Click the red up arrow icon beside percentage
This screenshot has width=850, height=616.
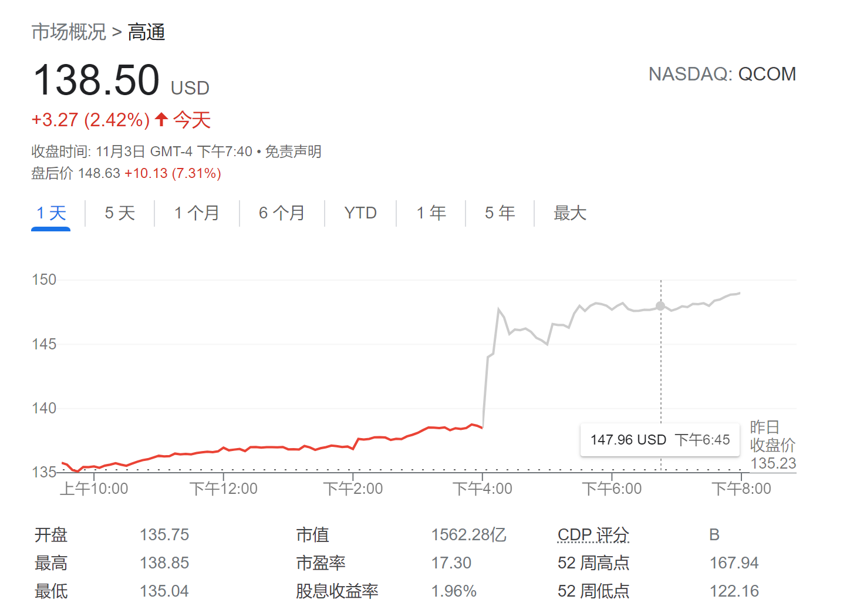[161, 120]
